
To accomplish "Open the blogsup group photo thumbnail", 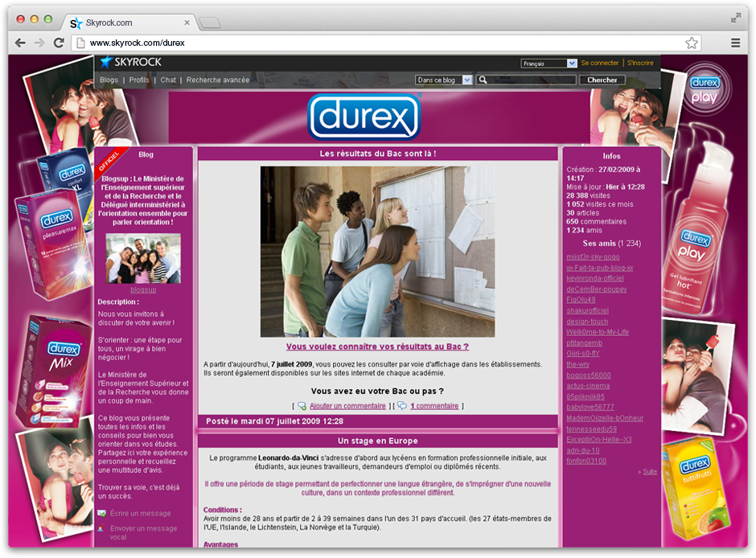I will point(143,258).
